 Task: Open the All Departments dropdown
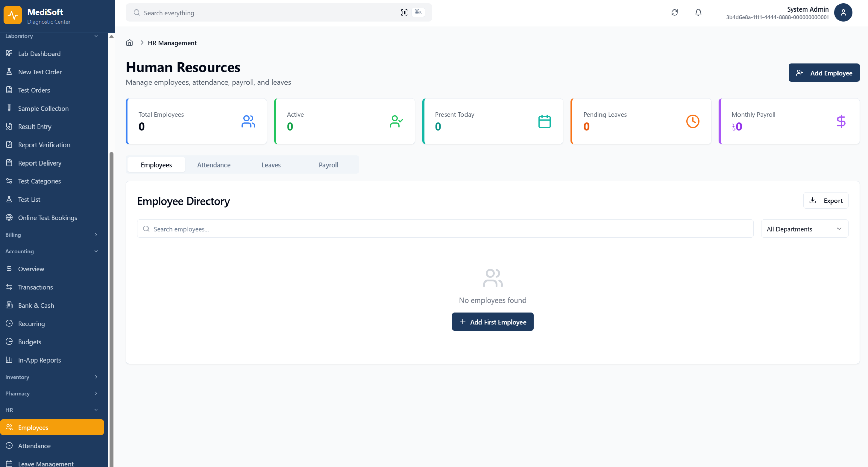pyautogui.click(x=804, y=229)
